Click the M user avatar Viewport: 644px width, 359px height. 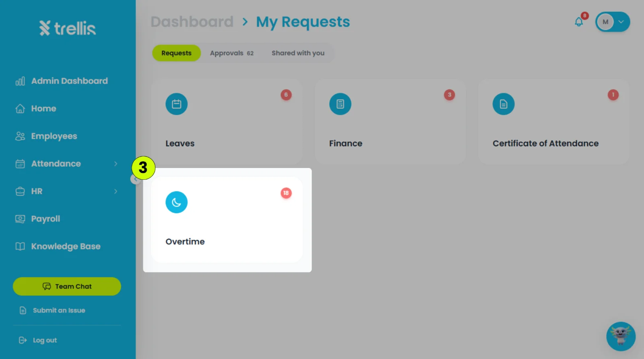605,22
